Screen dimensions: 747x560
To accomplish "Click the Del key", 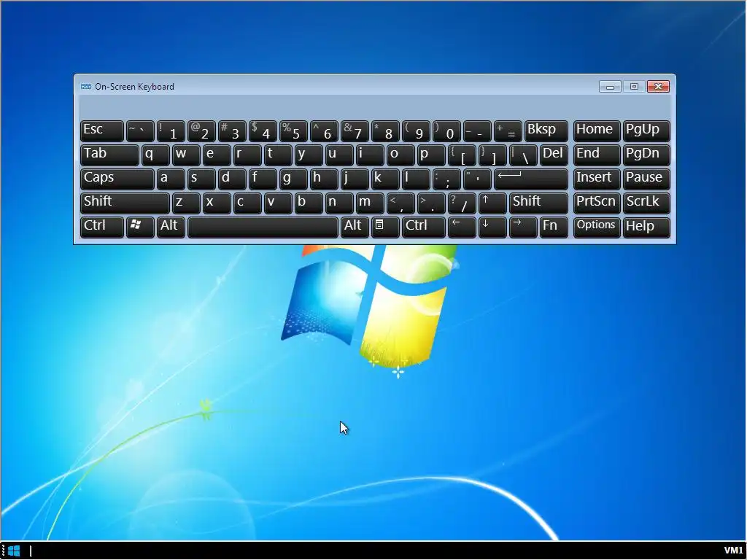I will (x=554, y=155).
